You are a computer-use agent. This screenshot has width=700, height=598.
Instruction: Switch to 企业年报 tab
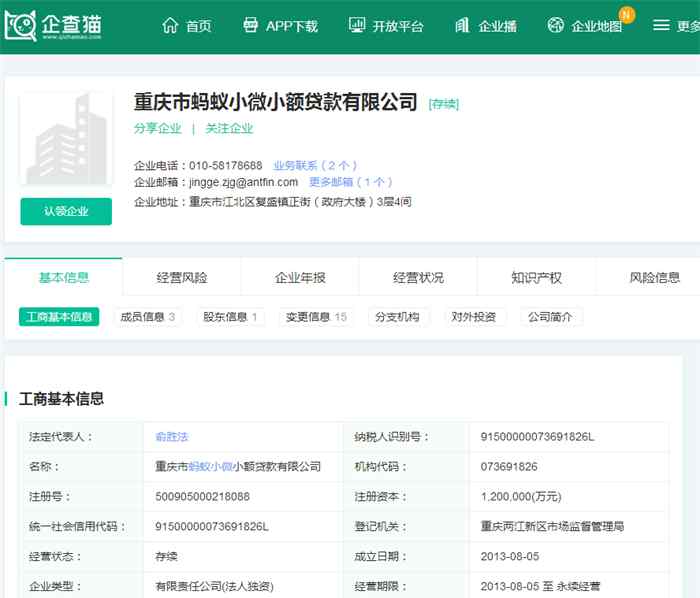(300, 278)
